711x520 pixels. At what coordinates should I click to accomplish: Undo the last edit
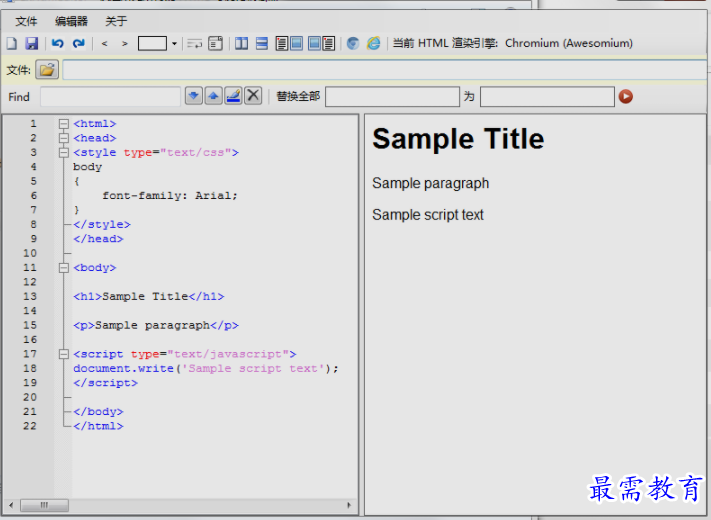coord(58,44)
